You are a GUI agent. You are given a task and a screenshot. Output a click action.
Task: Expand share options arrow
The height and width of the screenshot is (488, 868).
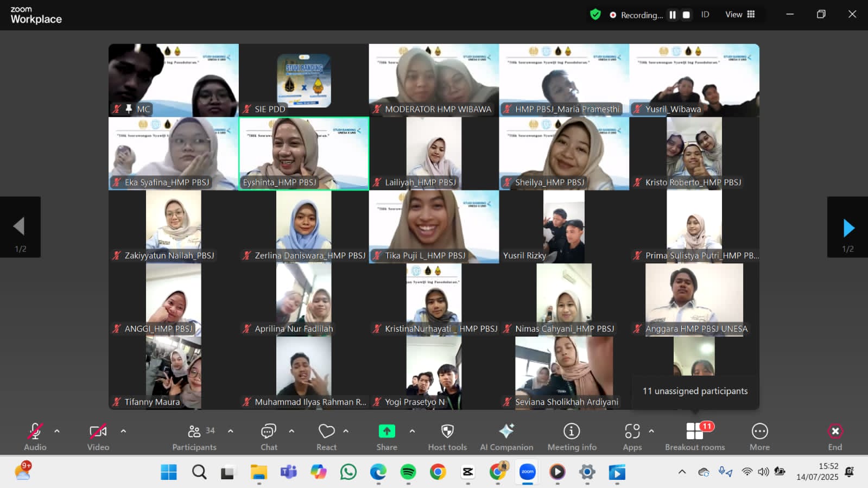412,431
